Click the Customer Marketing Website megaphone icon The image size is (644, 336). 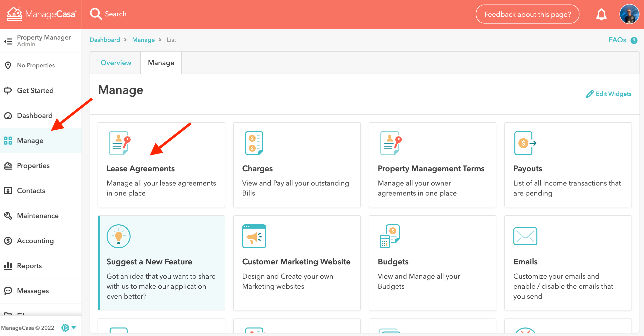[x=254, y=236]
